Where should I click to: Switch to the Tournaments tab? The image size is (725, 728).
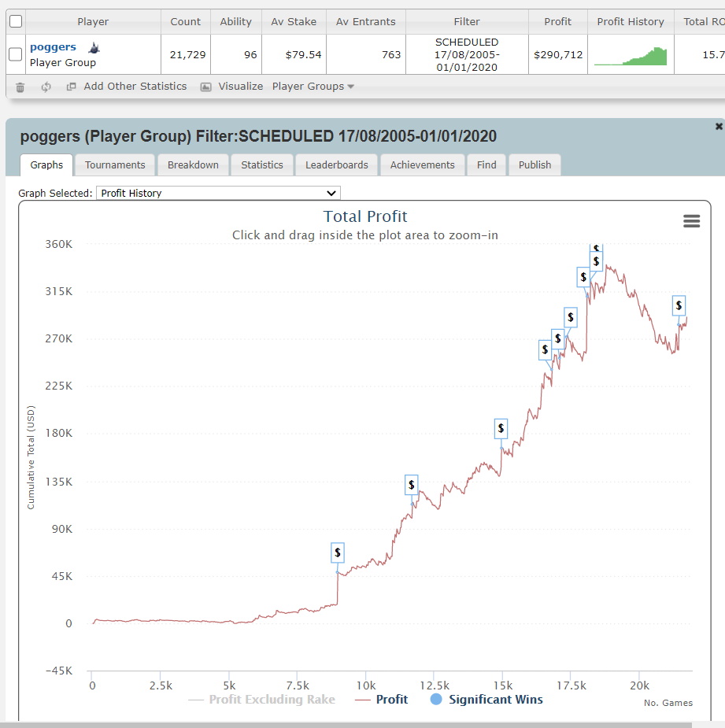pos(115,164)
